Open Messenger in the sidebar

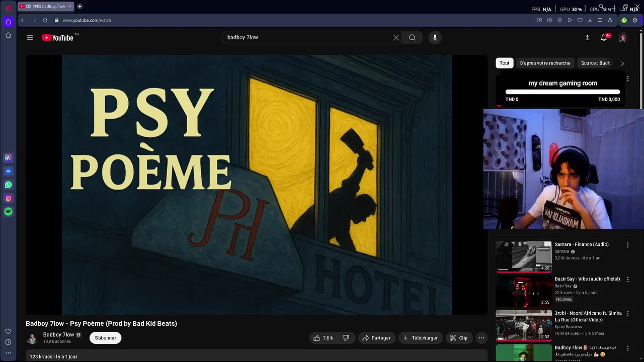[x=8, y=171]
